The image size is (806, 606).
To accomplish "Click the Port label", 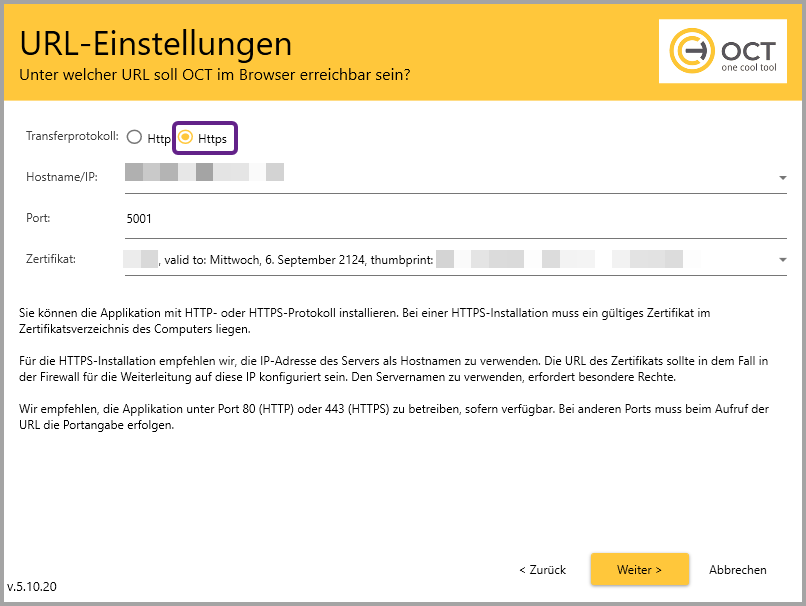I will (38, 217).
